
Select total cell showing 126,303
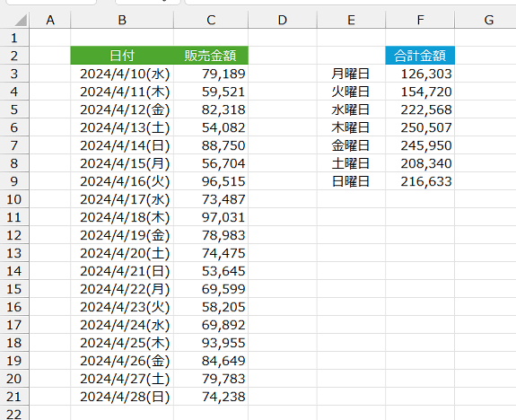[x=420, y=74]
